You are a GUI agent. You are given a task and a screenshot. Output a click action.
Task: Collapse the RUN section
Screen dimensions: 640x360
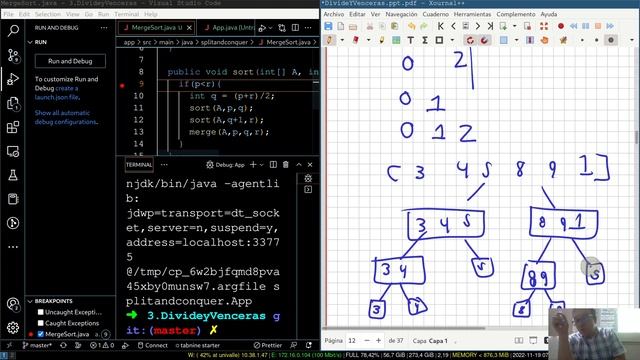(30, 42)
